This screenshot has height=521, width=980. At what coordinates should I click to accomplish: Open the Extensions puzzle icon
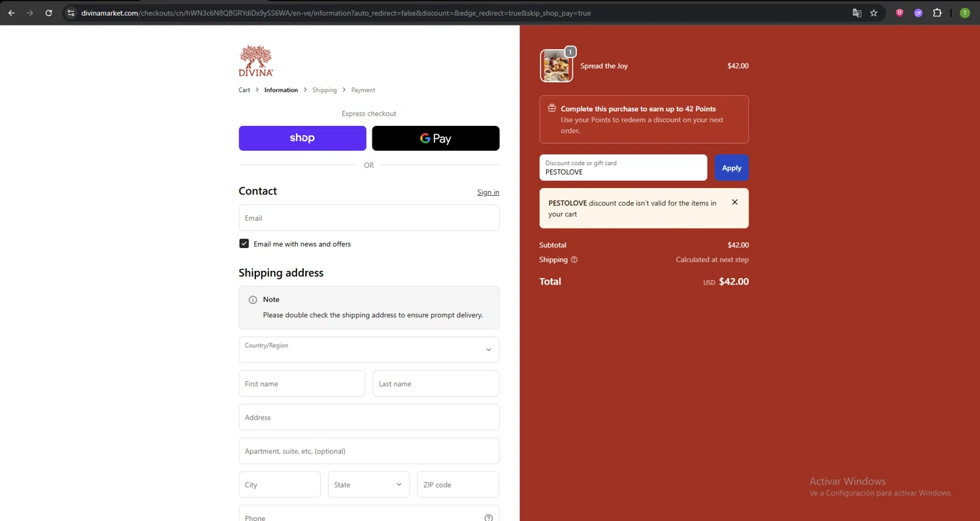pyautogui.click(x=937, y=12)
